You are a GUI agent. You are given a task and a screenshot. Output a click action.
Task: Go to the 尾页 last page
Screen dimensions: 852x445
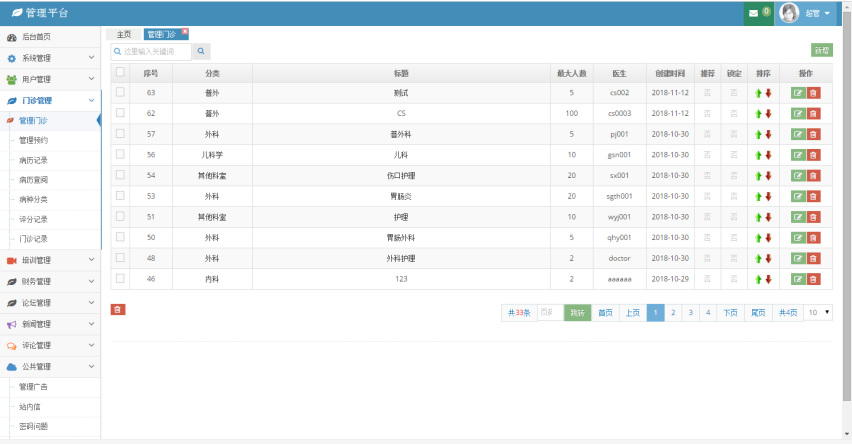click(758, 312)
